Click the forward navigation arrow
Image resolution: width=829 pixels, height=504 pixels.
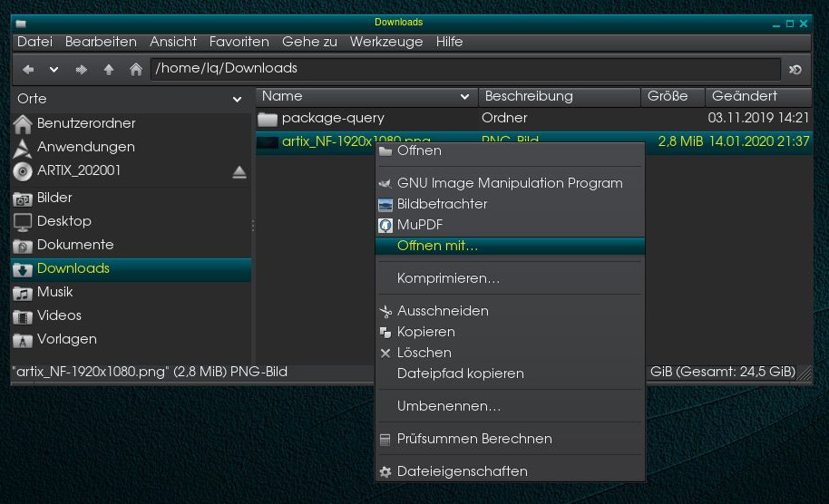[82, 69]
